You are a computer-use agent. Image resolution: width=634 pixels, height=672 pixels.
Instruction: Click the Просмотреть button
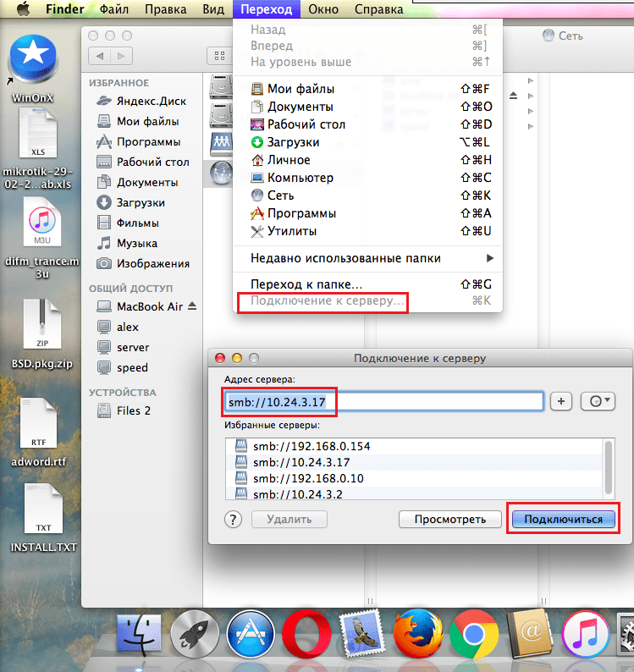[450, 520]
